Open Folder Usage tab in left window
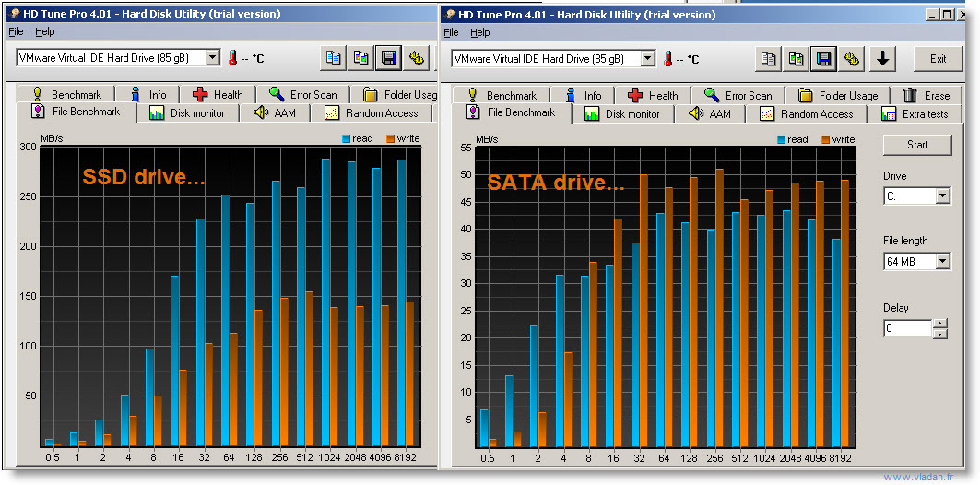 tap(395, 95)
